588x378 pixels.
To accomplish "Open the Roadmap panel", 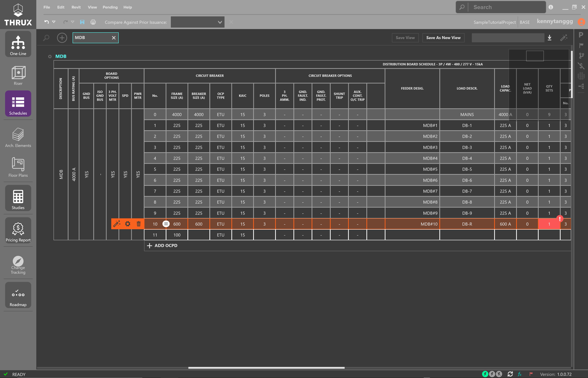I will pyautogui.click(x=18, y=295).
